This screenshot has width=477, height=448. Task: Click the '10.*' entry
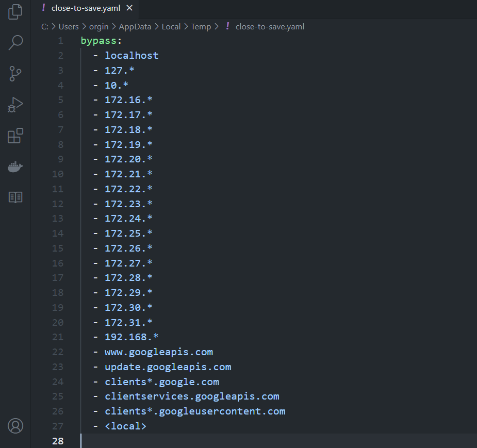point(117,86)
